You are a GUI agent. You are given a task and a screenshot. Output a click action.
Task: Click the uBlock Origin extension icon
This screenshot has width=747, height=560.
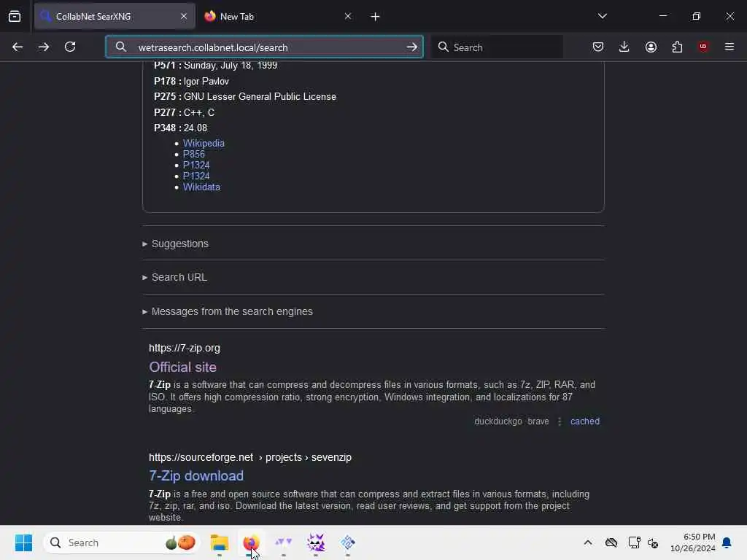coord(703,47)
